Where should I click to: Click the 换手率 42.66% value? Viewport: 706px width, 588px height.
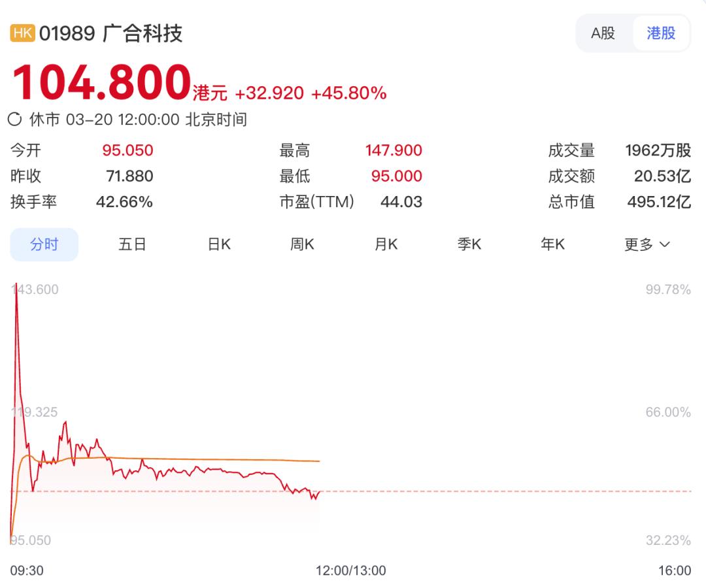tap(124, 202)
